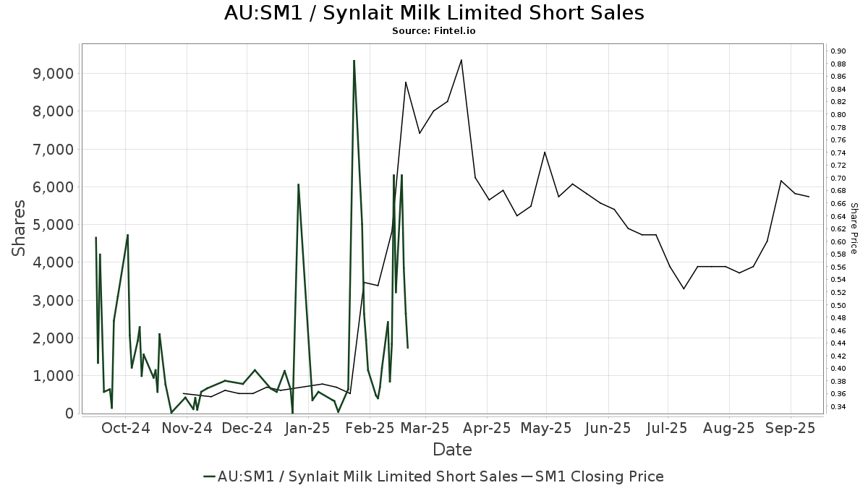The image size is (868, 488).
Task: Click the green spike near Jan-25
Action: click(x=298, y=184)
